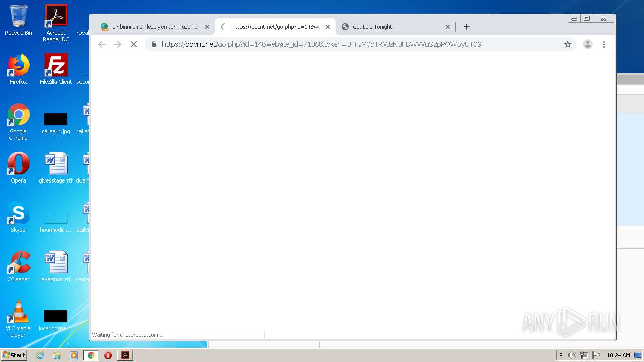644x362 pixels.
Task: Stop loading the page in Chrome
Action: (134, 44)
